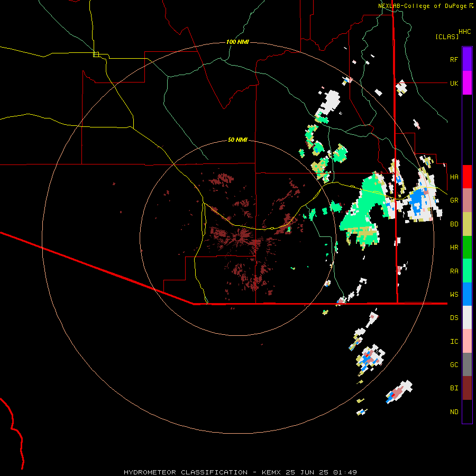
Task: Click the RF purple legend swatch
Action: point(467,59)
